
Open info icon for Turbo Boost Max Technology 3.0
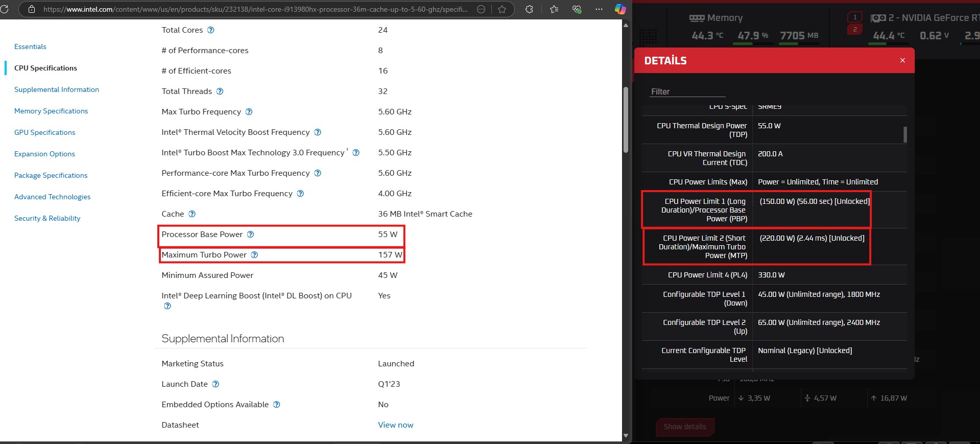coord(356,153)
